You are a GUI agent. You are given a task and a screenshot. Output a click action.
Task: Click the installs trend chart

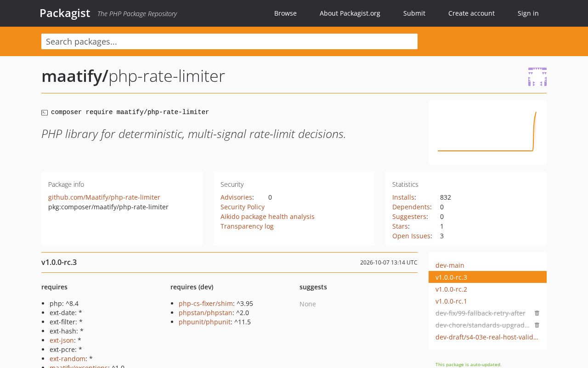click(487, 132)
